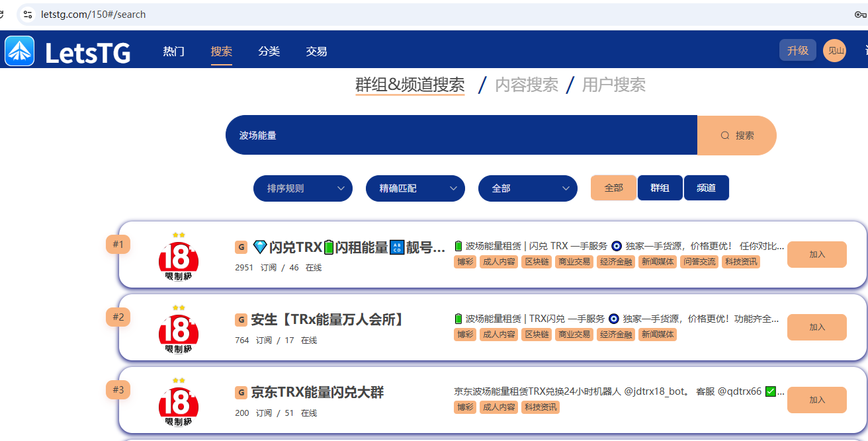
Task: Open the site information icon in the address bar
Action: 27,15
